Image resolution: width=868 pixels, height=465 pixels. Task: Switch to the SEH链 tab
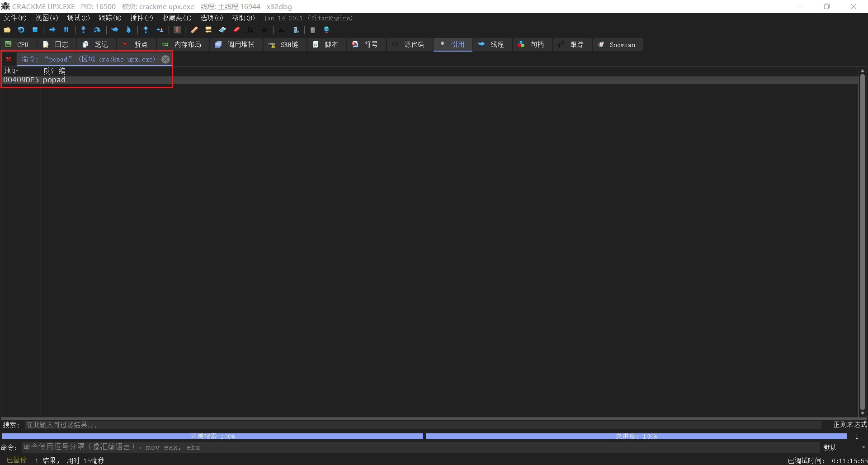tap(284, 44)
